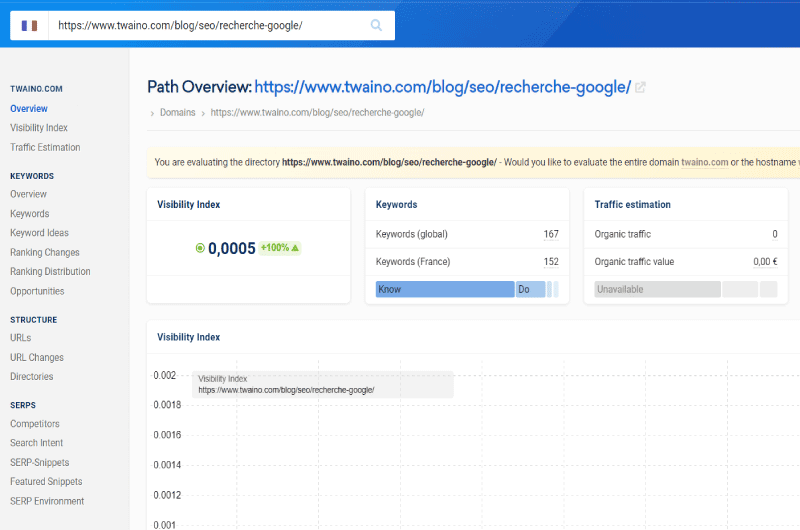800x530 pixels.
Task: Open Featured Snippets in the sidebar
Action: (x=46, y=482)
